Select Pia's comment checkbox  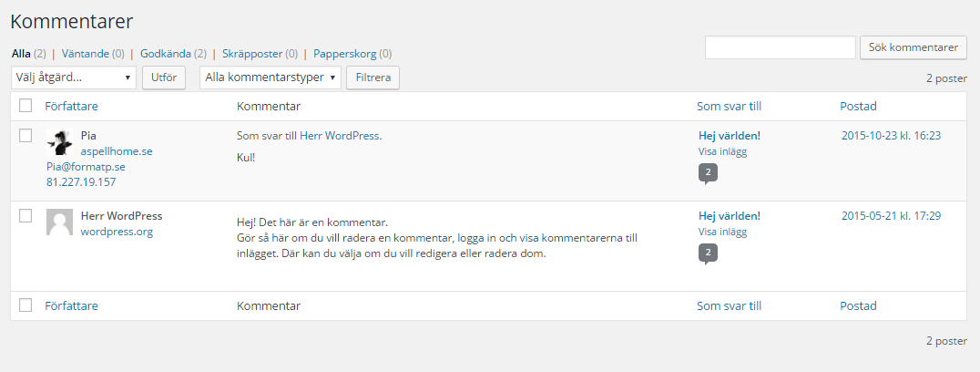click(26, 136)
